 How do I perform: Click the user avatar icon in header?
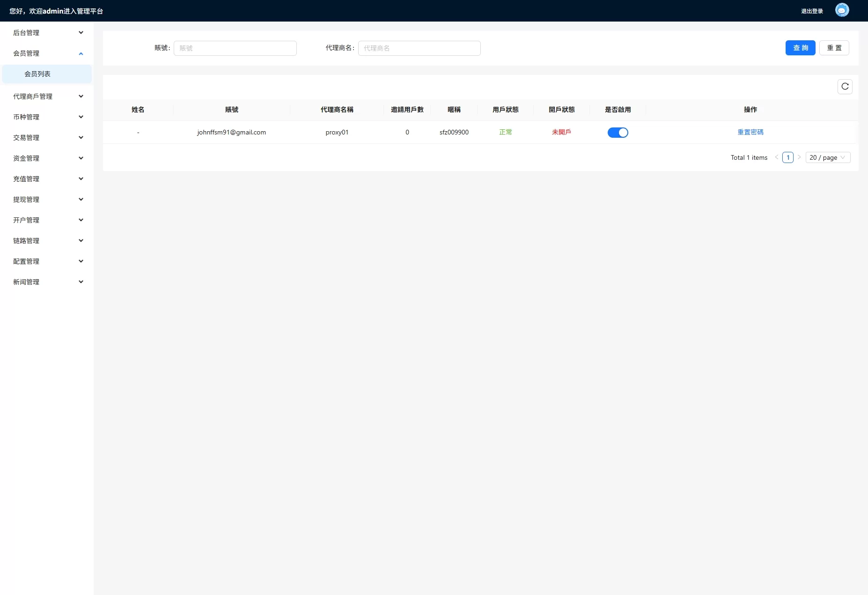[842, 10]
